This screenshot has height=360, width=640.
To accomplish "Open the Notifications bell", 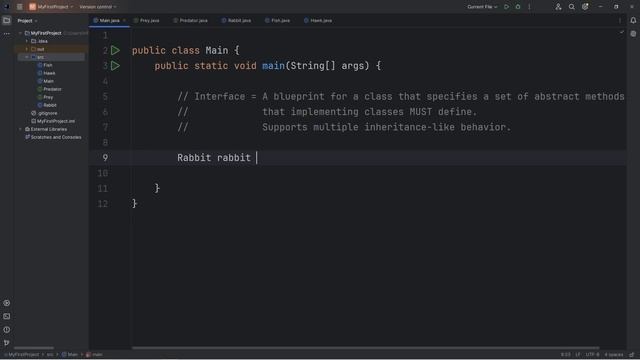I will click(x=633, y=20).
